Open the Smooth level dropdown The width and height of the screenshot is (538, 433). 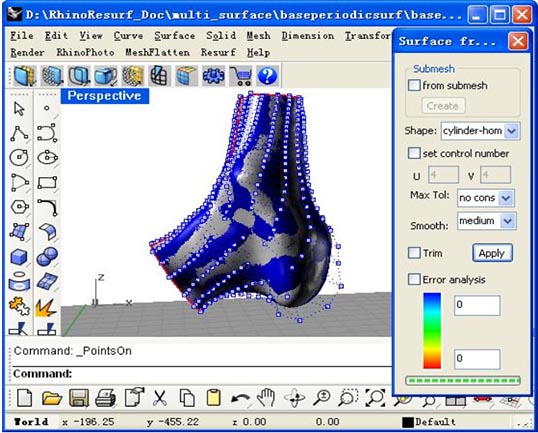click(508, 221)
